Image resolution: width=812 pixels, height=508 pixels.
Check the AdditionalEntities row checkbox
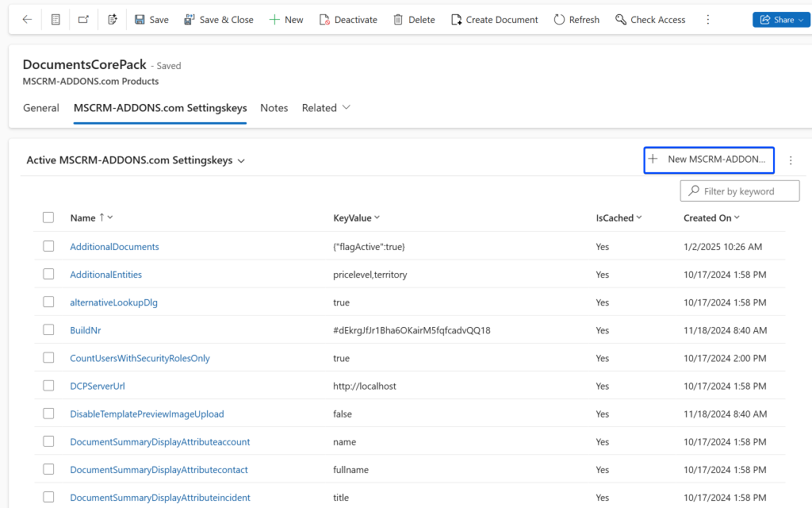48,274
